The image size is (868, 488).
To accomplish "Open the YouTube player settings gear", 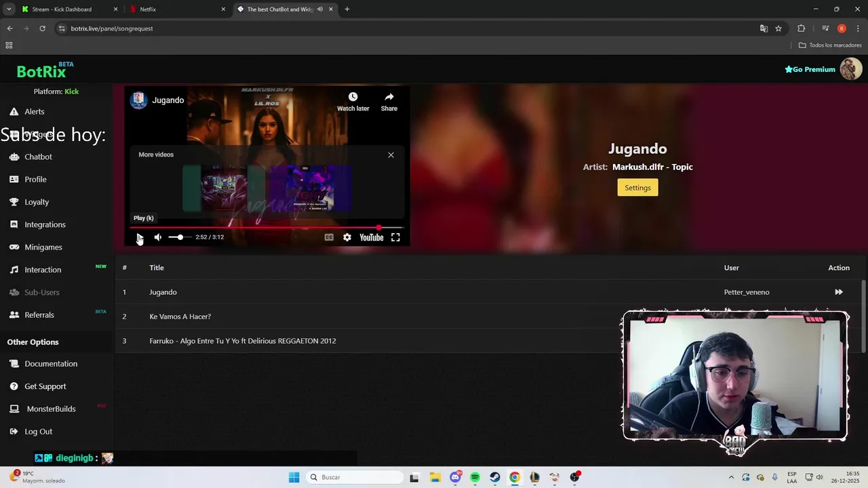I will [347, 237].
